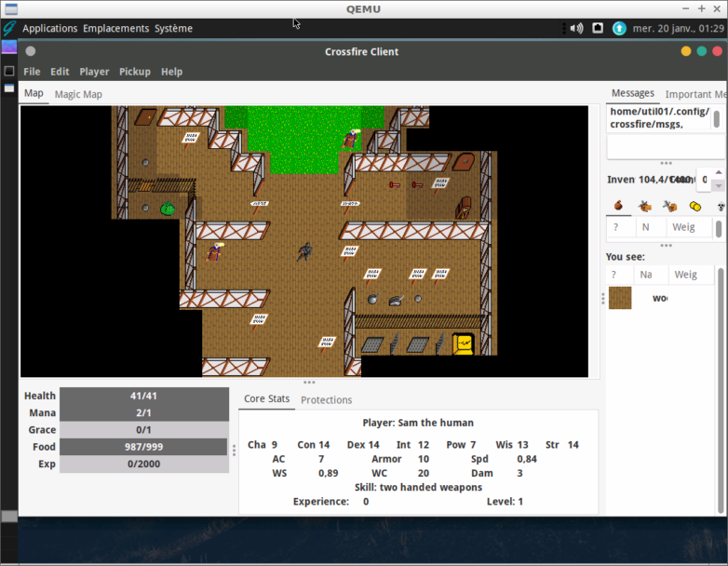Image resolution: width=728 pixels, height=566 pixels.
Task: Click the clock showing mer. 20 janv., 01:29
Action: point(678,28)
